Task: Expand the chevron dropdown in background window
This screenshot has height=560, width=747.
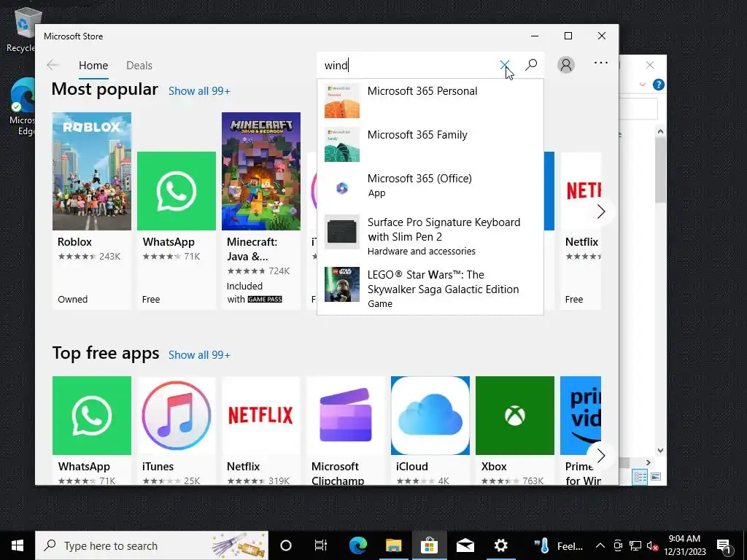Action: [x=642, y=85]
